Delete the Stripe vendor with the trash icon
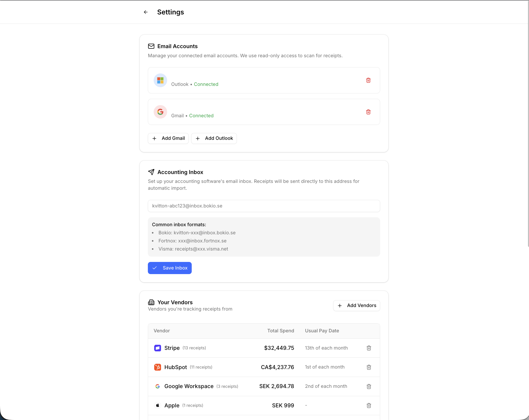 [x=369, y=348]
